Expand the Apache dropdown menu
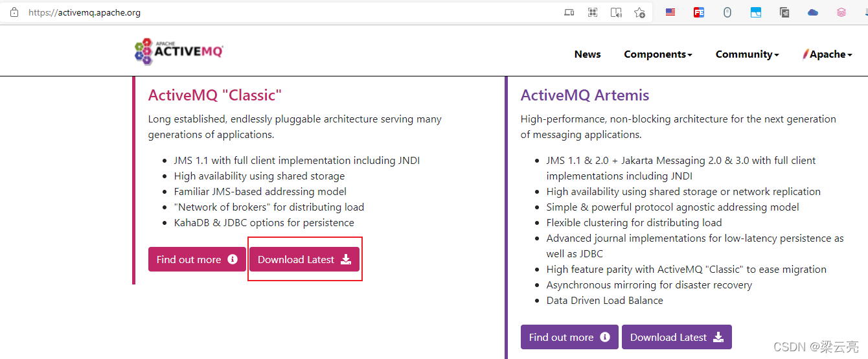868x359 pixels. (827, 54)
